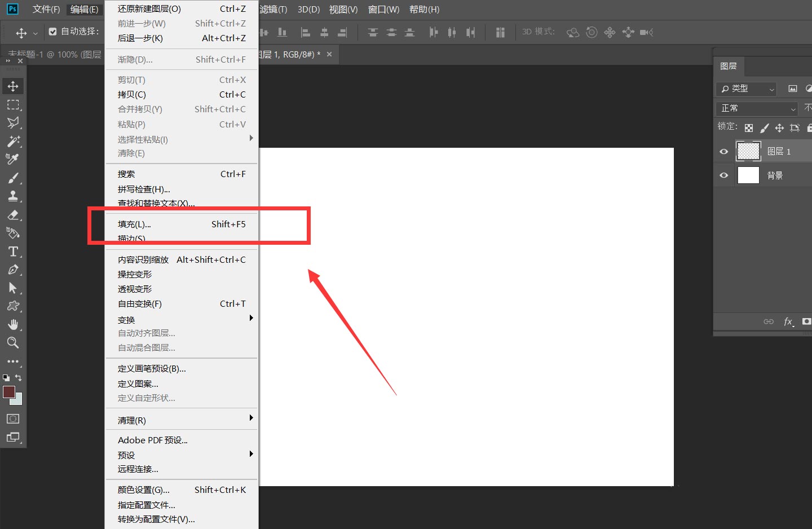The image size is (812, 529).
Task: Open the 视图(V) menu
Action: (343, 10)
